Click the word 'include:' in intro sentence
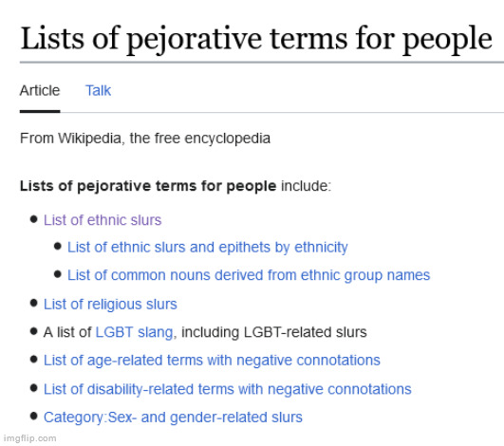The width and height of the screenshot is (504, 446). click(x=306, y=186)
